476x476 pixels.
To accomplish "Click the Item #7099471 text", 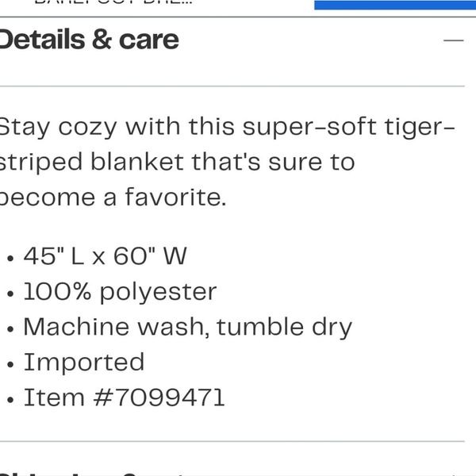I will pos(125,397).
